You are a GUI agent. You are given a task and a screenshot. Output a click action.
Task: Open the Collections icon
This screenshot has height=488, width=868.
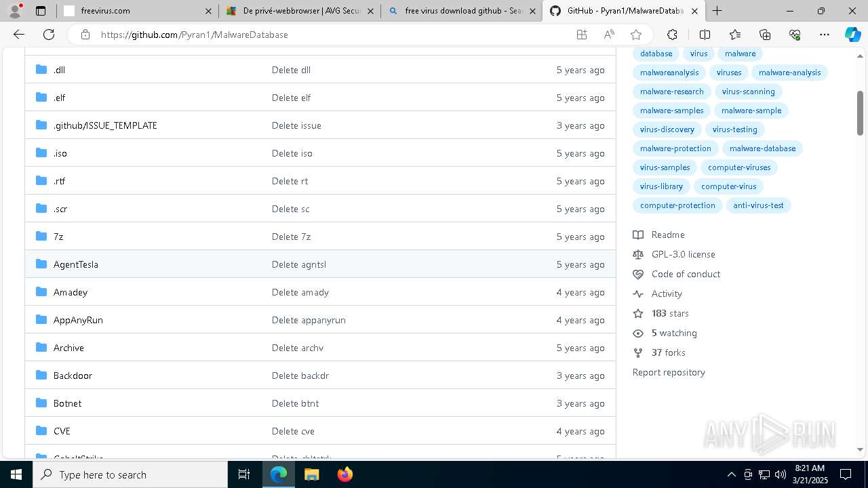pyautogui.click(x=765, y=35)
